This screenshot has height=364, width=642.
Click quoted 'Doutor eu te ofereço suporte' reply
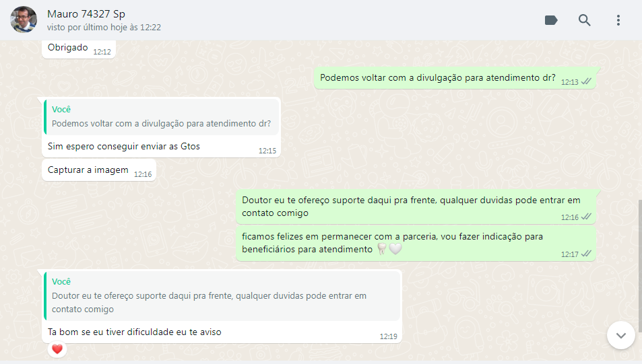pos(222,295)
